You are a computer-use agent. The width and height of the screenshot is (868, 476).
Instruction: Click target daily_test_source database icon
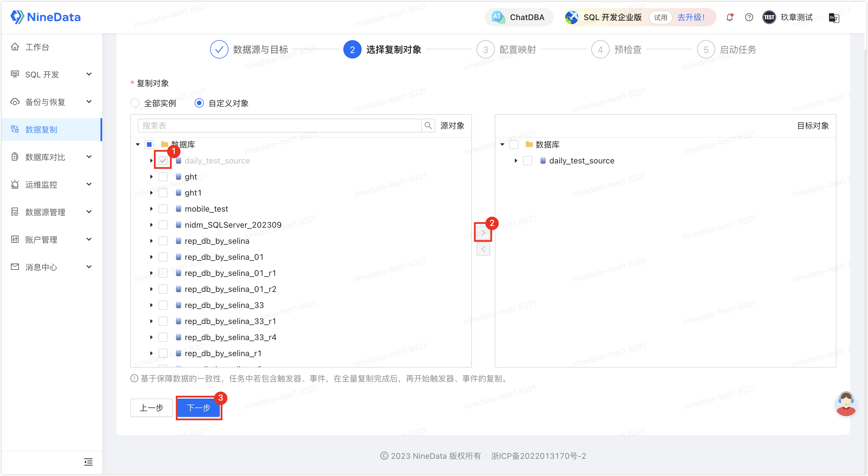click(x=543, y=161)
